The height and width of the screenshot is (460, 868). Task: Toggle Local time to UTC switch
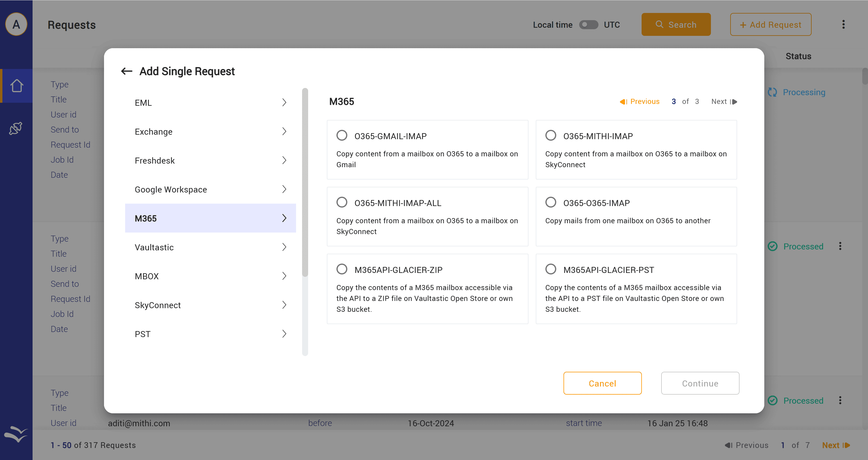pos(588,25)
